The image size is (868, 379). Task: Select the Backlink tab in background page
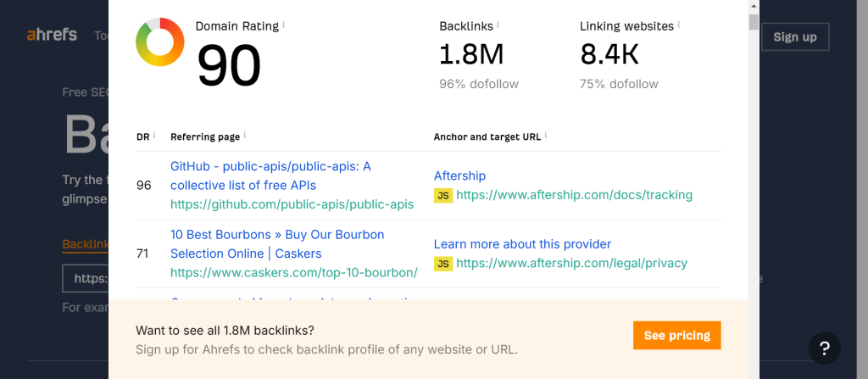[86, 244]
